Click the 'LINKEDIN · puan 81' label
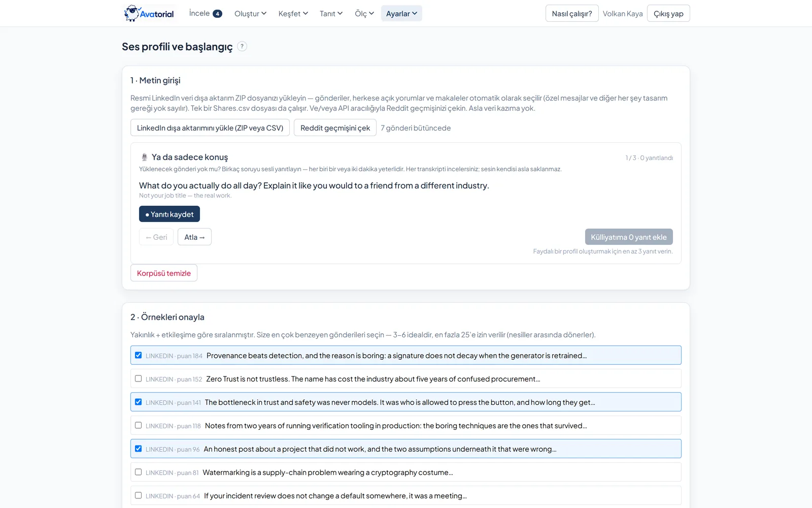The height and width of the screenshot is (508, 812). 172,473
